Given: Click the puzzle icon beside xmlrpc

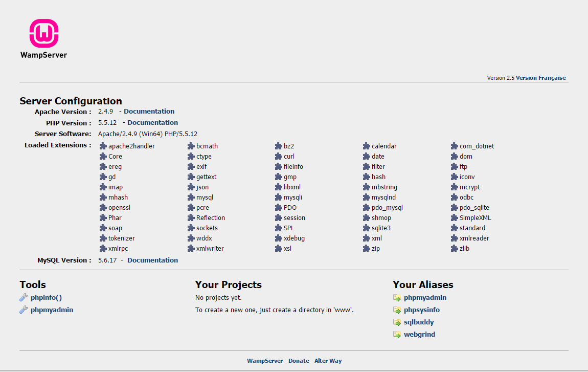Looking at the screenshot, I should [x=103, y=249].
